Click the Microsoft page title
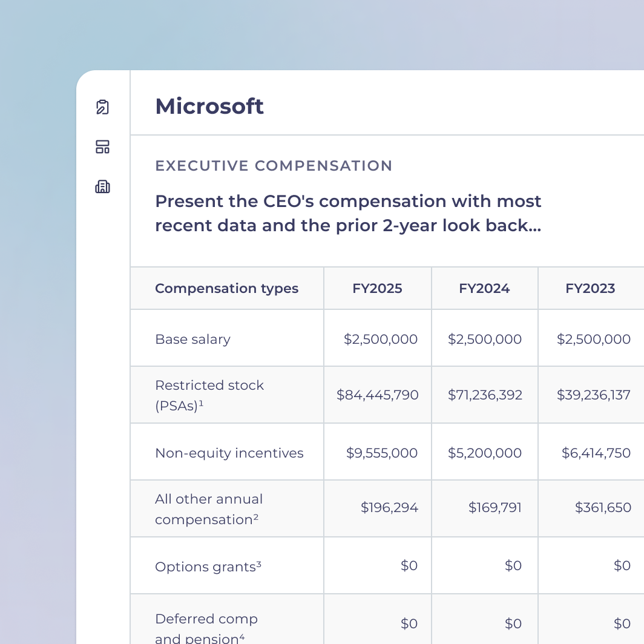Image resolution: width=644 pixels, height=644 pixels. (209, 106)
